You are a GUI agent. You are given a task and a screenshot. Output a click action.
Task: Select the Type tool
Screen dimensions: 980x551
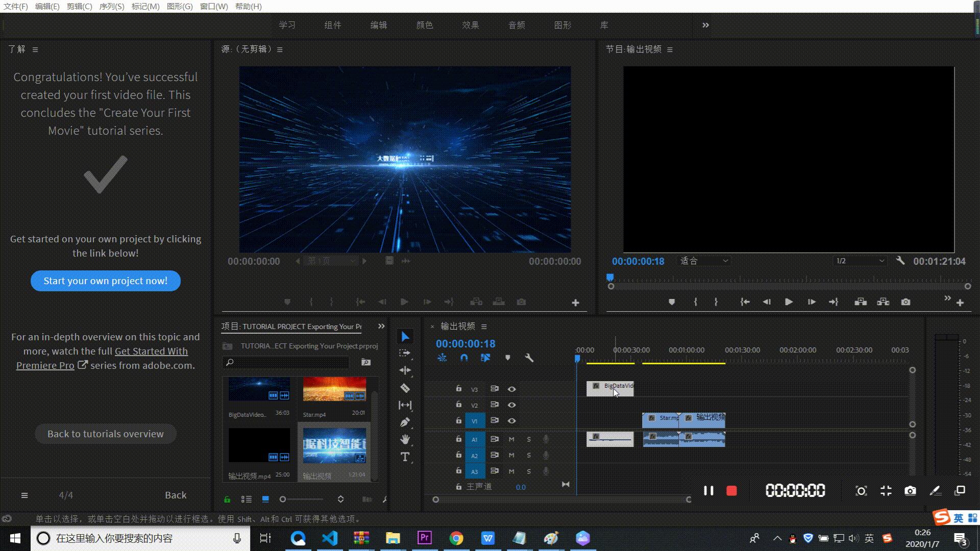pyautogui.click(x=405, y=457)
